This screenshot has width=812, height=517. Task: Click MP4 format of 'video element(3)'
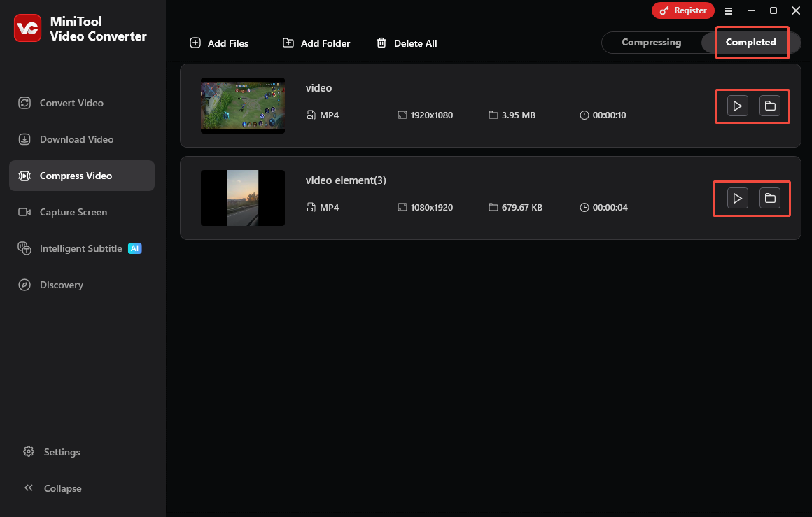(330, 208)
